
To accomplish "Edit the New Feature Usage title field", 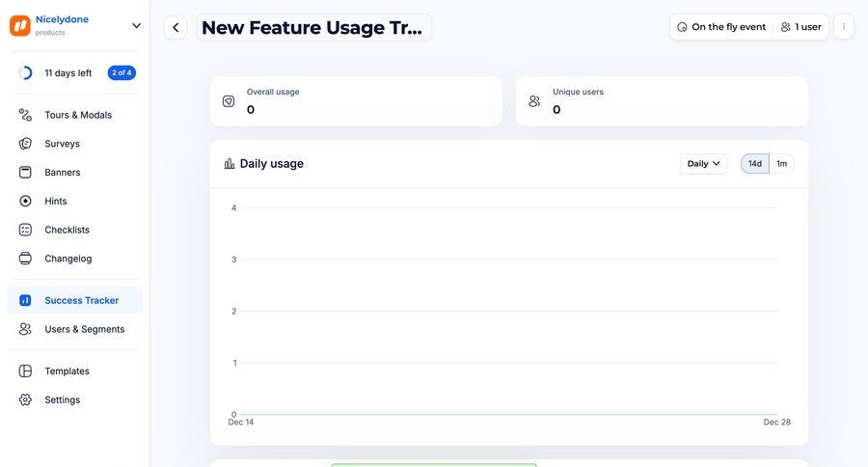I will pos(313,28).
